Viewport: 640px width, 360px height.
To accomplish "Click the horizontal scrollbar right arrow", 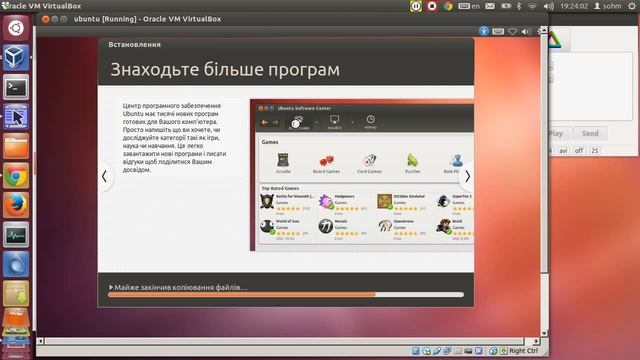I will pos(536,341).
